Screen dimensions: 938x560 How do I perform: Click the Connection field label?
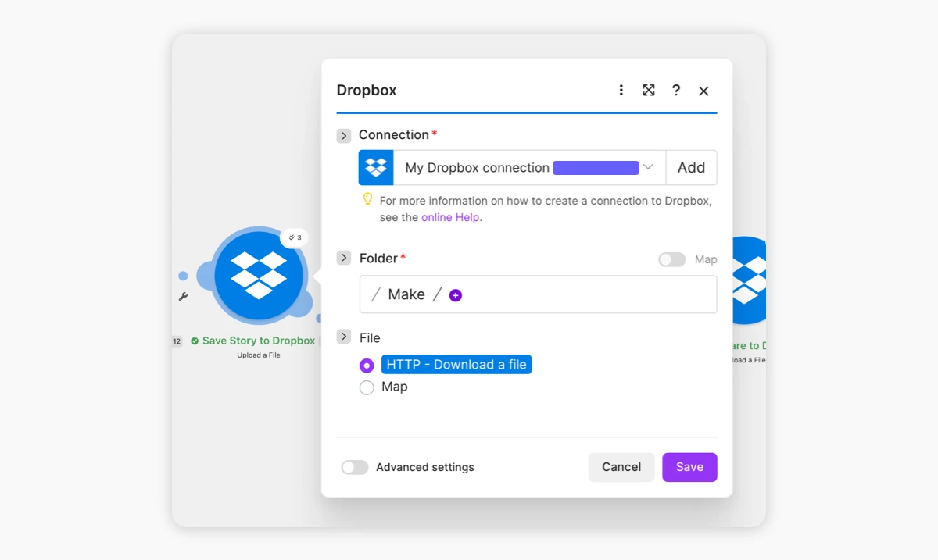pyautogui.click(x=394, y=135)
